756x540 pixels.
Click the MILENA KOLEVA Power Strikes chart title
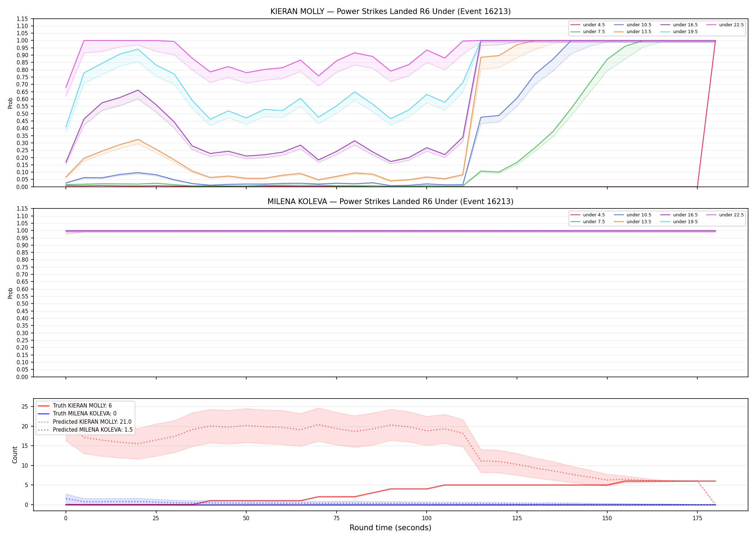tap(390, 202)
